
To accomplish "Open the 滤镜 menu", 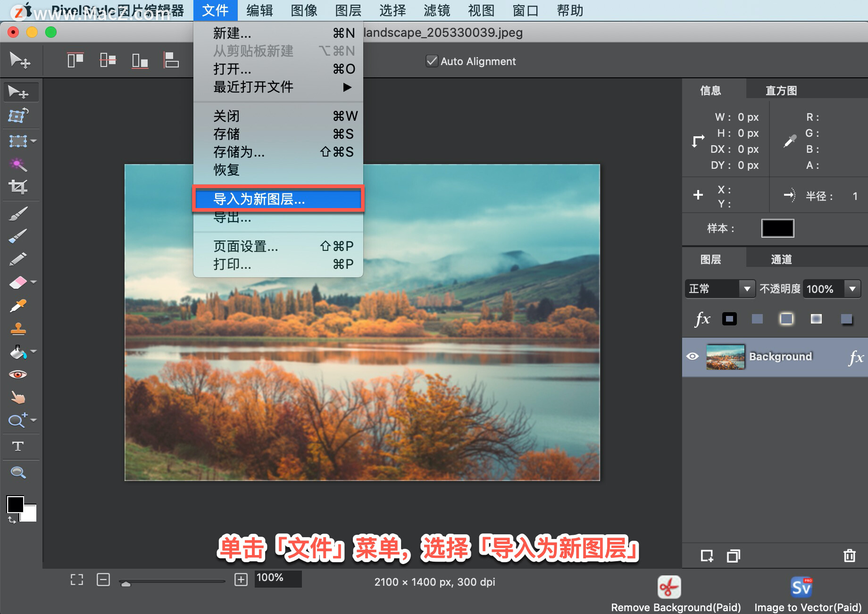I will click(x=436, y=10).
